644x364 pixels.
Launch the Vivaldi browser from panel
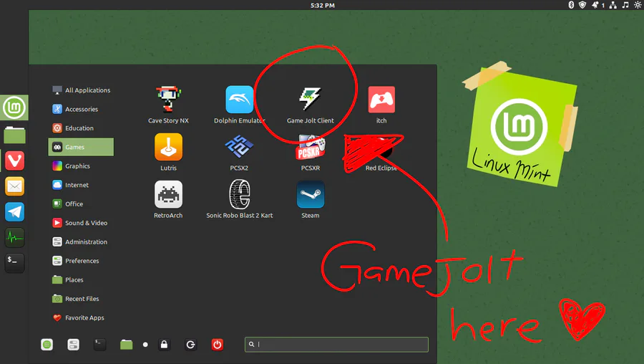[x=14, y=161]
